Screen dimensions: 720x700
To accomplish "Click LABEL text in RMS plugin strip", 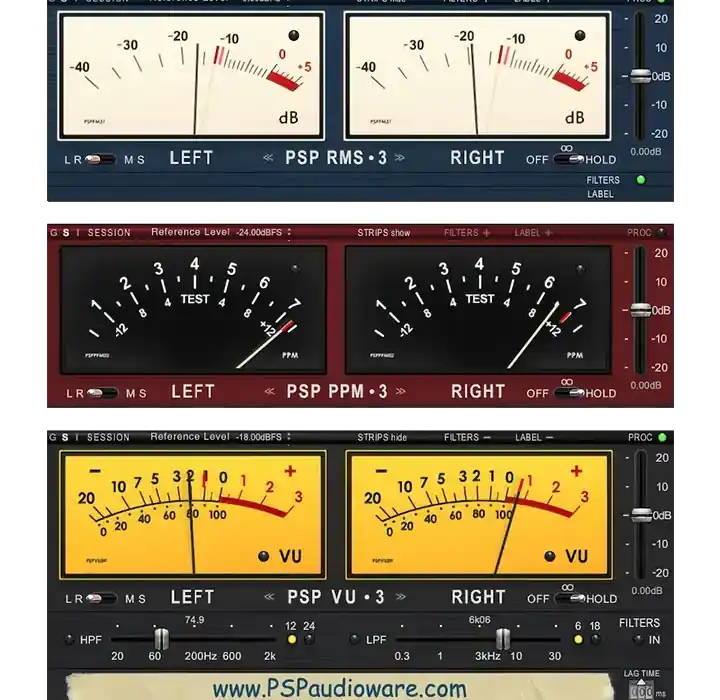I will [600, 194].
